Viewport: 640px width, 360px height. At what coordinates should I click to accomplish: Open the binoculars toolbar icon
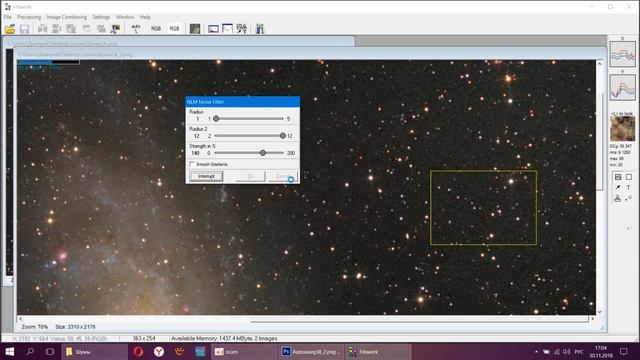click(x=260, y=29)
